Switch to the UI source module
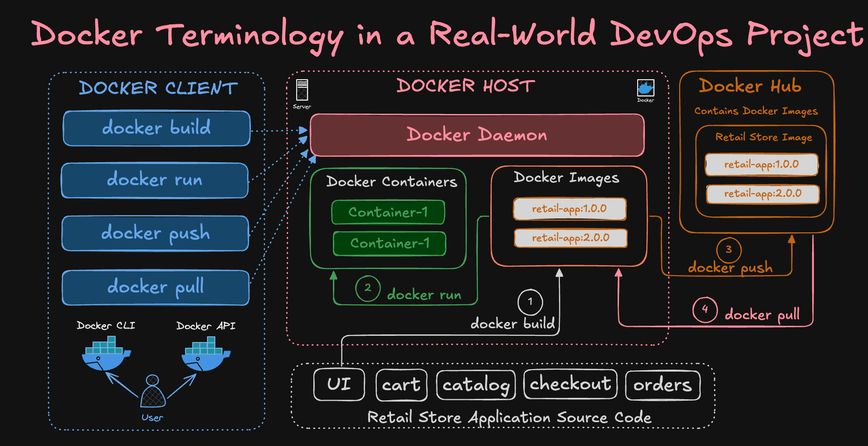868x446 pixels. (339, 384)
